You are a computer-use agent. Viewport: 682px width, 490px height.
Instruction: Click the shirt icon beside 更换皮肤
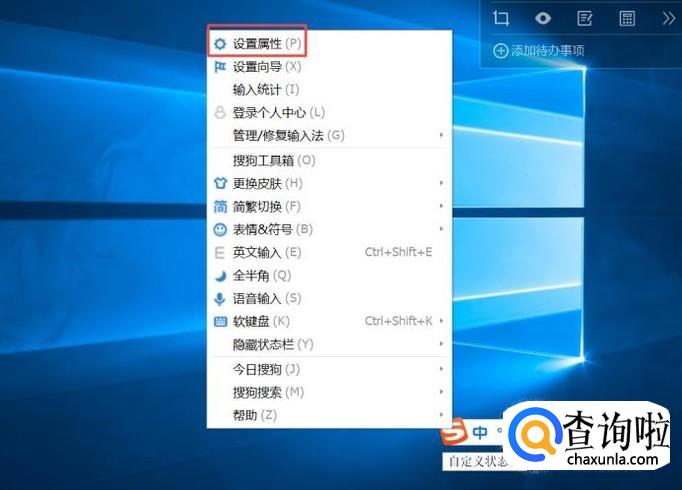click(x=221, y=183)
